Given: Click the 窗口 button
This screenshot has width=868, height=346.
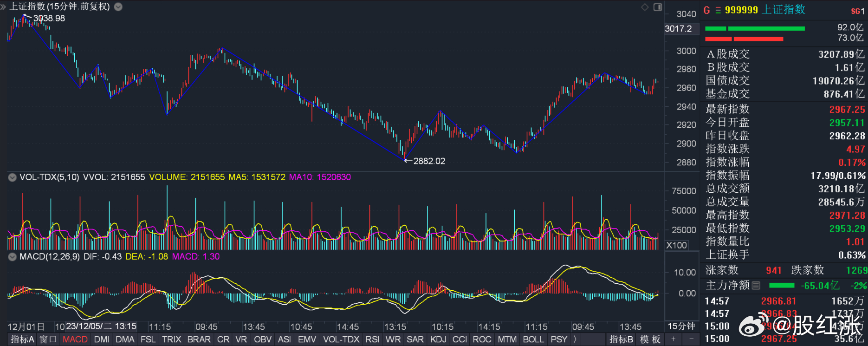Looking at the screenshot, I should (x=48, y=339).
